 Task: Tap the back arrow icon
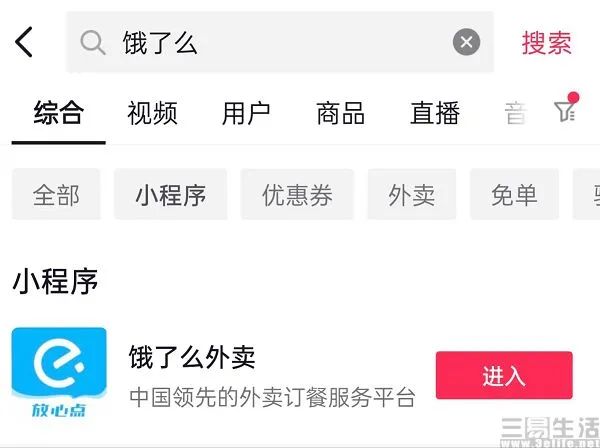pos(24,42)
